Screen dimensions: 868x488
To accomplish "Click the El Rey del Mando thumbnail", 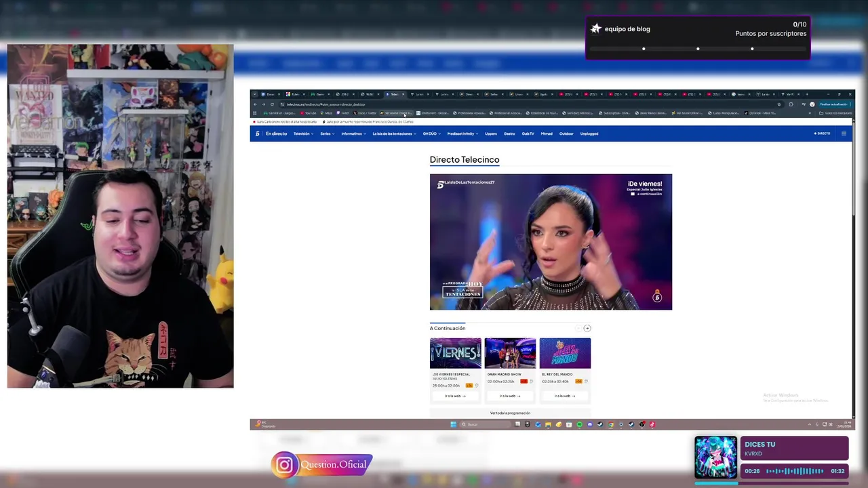I will click(x=565, y=353).
